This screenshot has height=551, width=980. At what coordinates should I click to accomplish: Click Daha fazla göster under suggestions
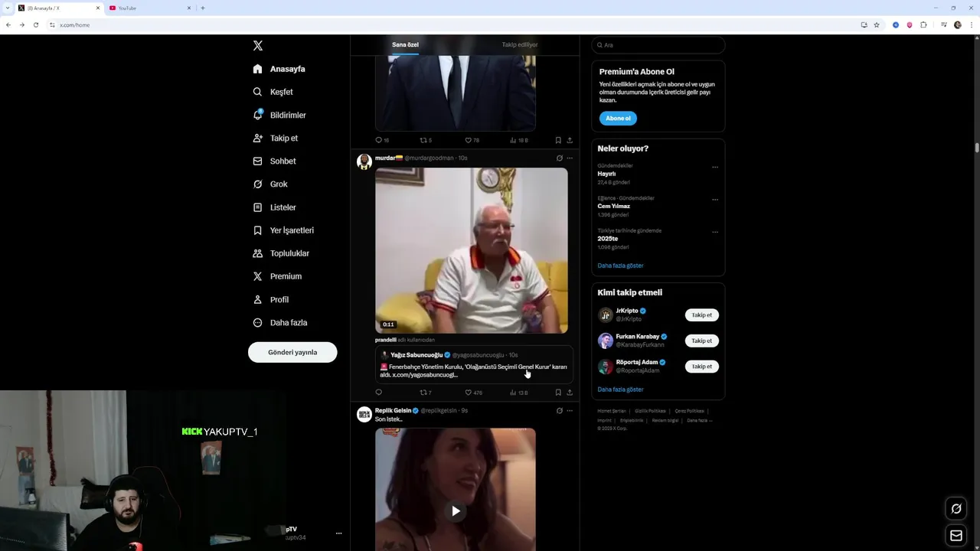click(620, 390)
